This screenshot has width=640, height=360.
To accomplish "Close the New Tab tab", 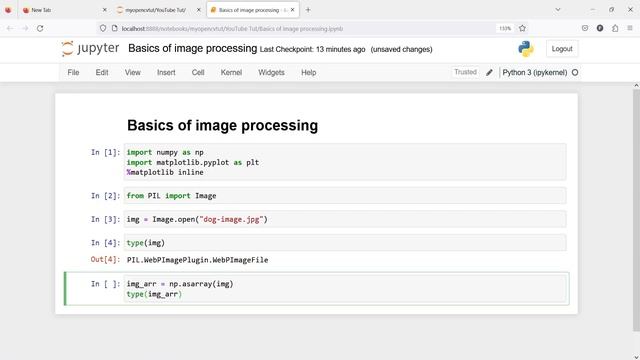I will coord(104,10).
